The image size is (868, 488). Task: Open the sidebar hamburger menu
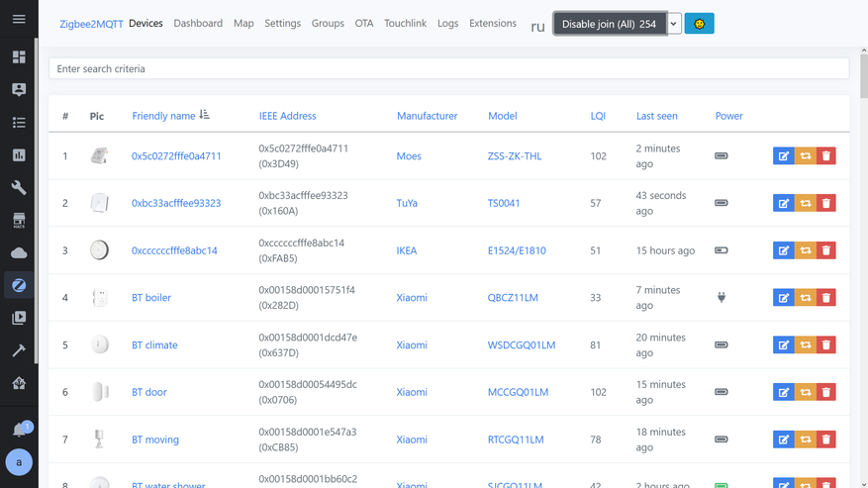(x=19, y=19)
